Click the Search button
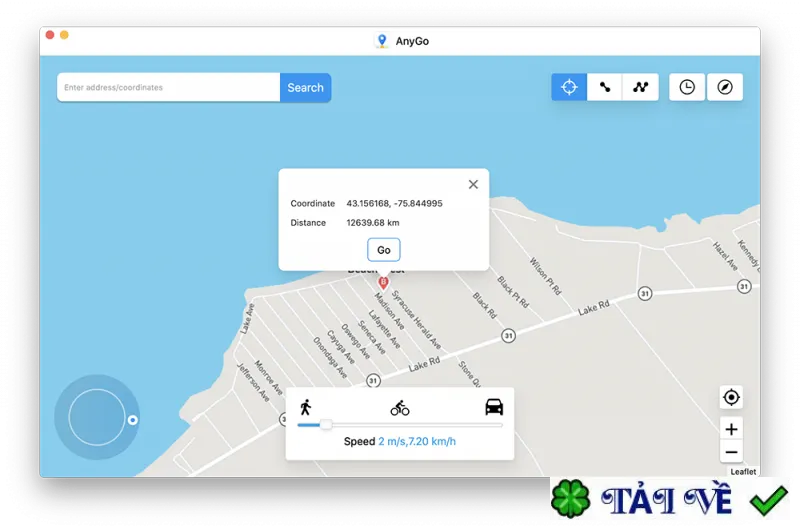Viewport: 800px width, 530px height. click(305, 88)
